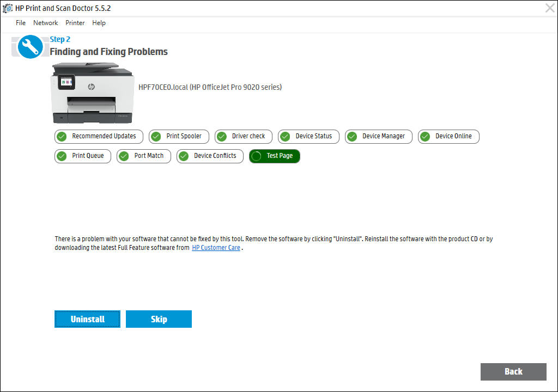Screen dimensions: 558x392
Task: Click the Print Spooler status check icon
Action: (156, 137)
